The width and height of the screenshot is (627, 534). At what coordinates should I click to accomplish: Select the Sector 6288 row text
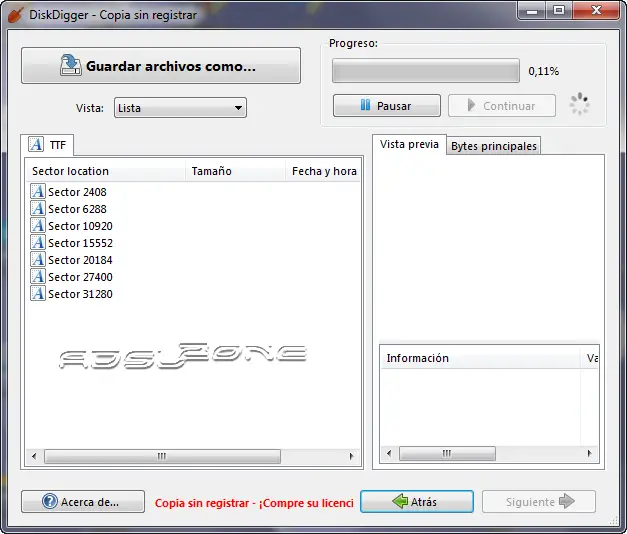click(x=77, y=209)
